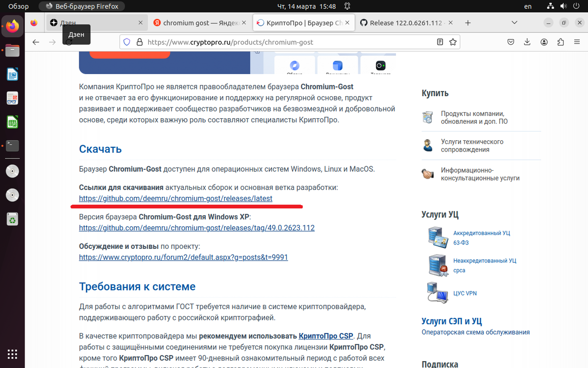Image resolution: width=588 pixels, height=368 pixels.
Task: Click the icon beside Услуги технического сопровождения
Action: coord(428,145)
